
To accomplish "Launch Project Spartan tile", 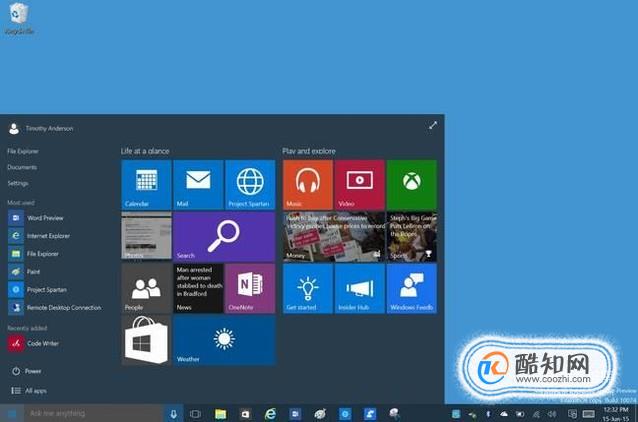I will point(250,185).
